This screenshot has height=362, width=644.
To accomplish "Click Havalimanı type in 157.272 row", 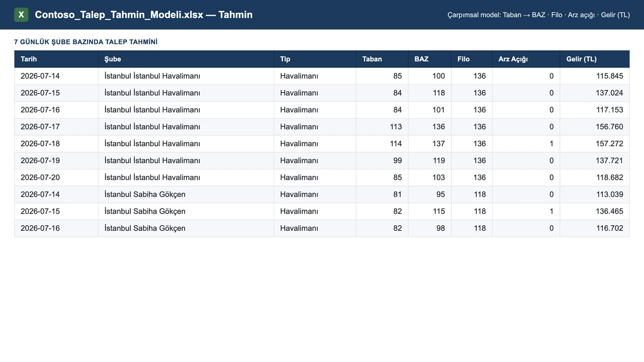I will [299, 144].
